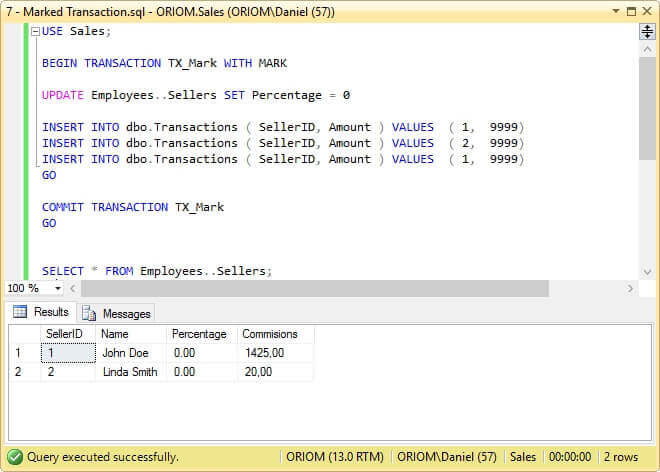The height and width of the screenshot is (472, 660).
Task: Click the horizontal scrollbar left arrow
Action: (73, 288)
